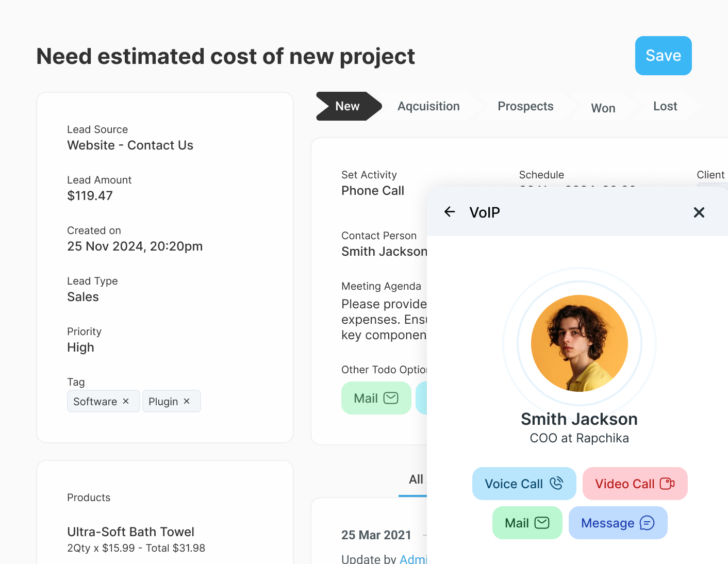
Task: Remove the Software tag
Action: [126, 401]
